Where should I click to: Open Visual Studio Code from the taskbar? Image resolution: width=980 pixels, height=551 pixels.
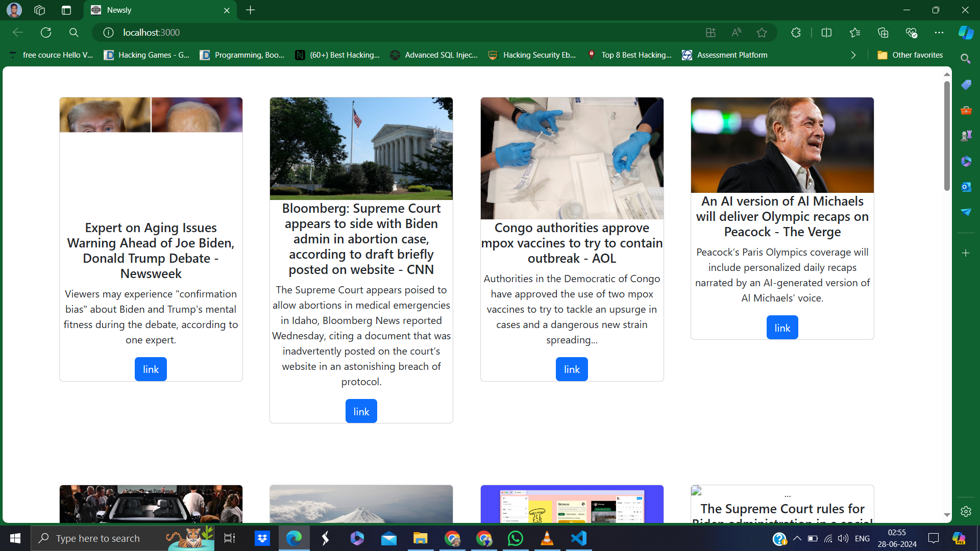pyautogui.click(x=579, y=538)
